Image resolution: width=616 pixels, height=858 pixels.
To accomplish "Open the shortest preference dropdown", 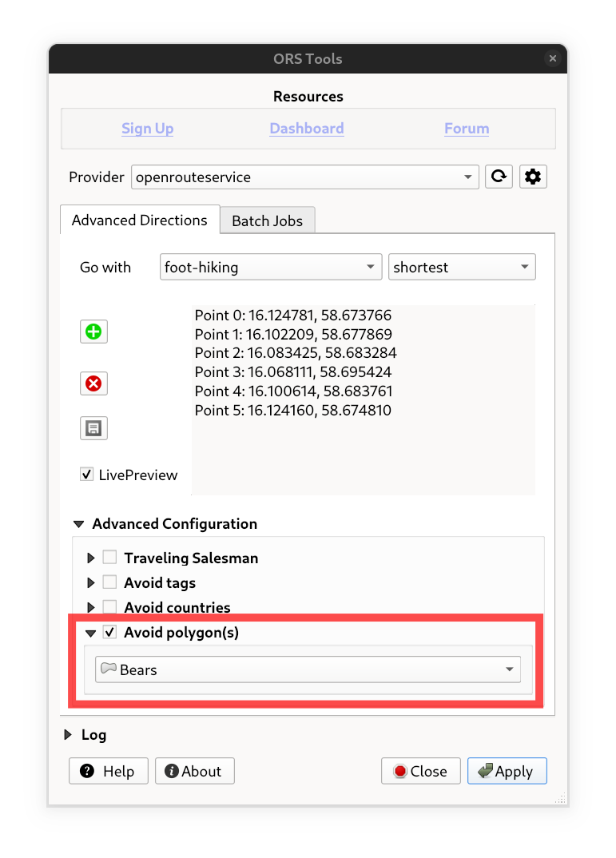I will (462, 268).
